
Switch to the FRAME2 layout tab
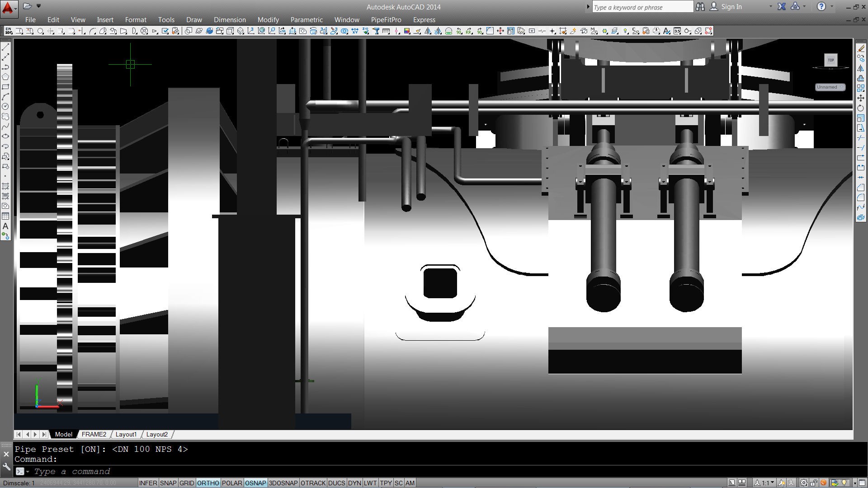click(94, 434)
